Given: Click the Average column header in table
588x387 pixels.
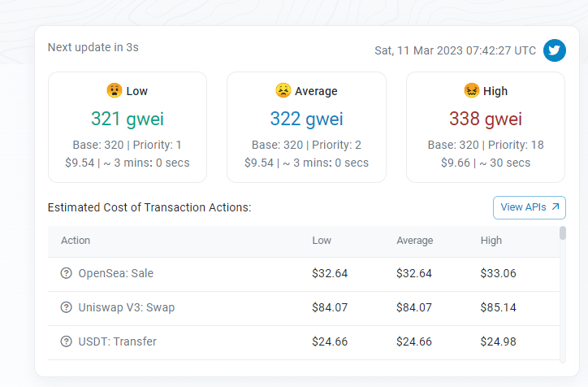Looking at the screenshot, I should tap(415, 240).
